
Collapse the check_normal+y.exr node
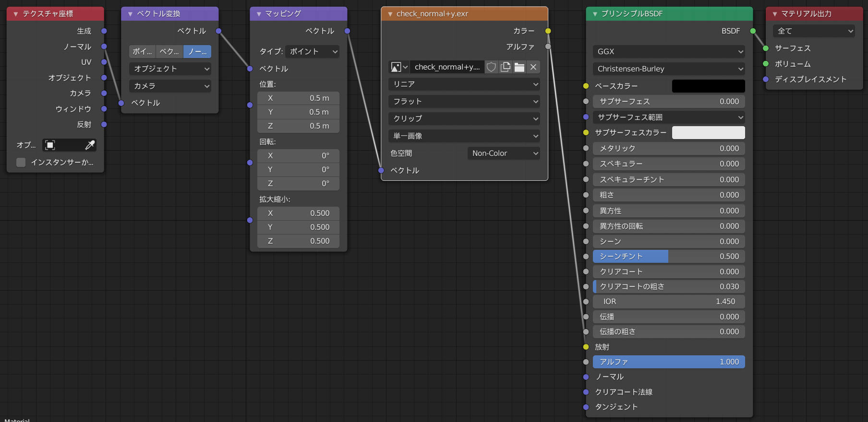(390, 14)
